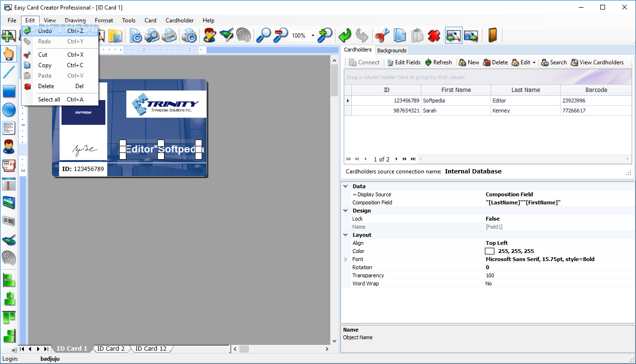The image size is (636, 364).
Task: Select the hand pointer tool
Action: (x=9, y=54)
